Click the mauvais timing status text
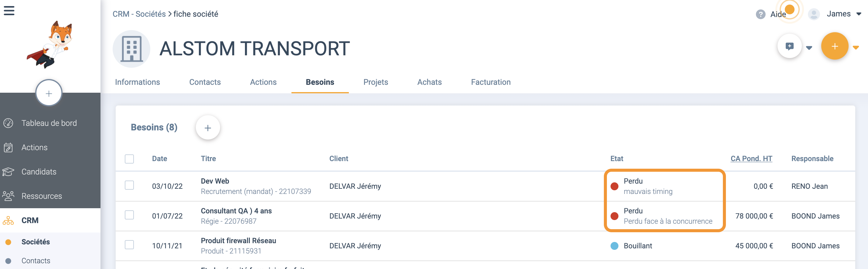This screenshot has height=269, width=868. (x=648, y=192)
